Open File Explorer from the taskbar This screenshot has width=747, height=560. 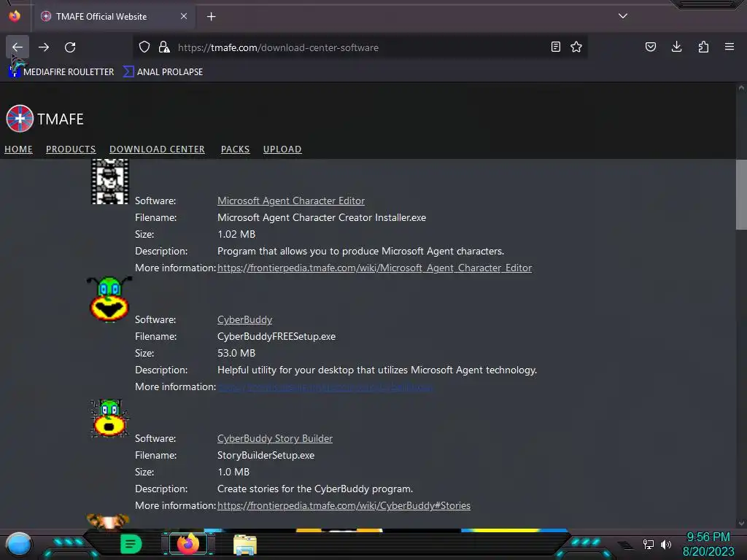click(245, 545)
